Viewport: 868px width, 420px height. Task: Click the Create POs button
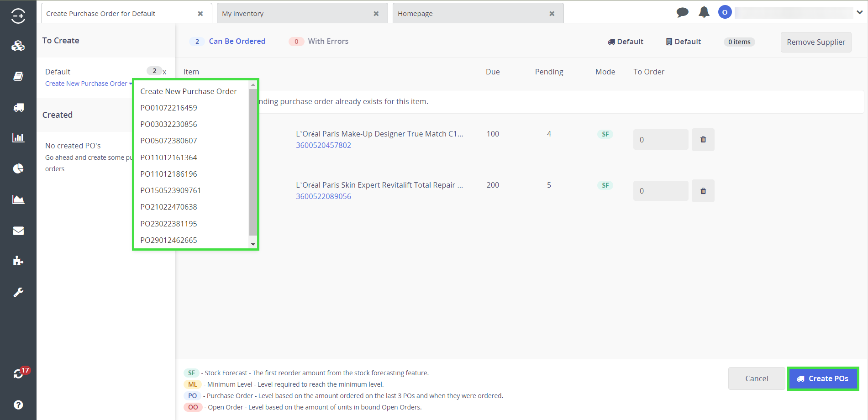coord(823,378)
